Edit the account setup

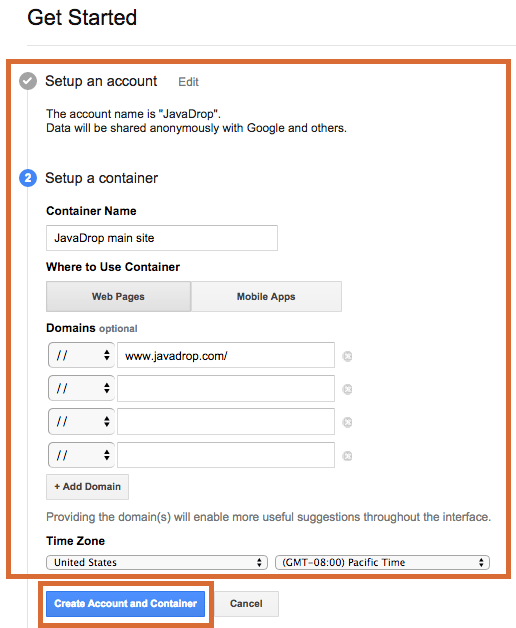188,82
